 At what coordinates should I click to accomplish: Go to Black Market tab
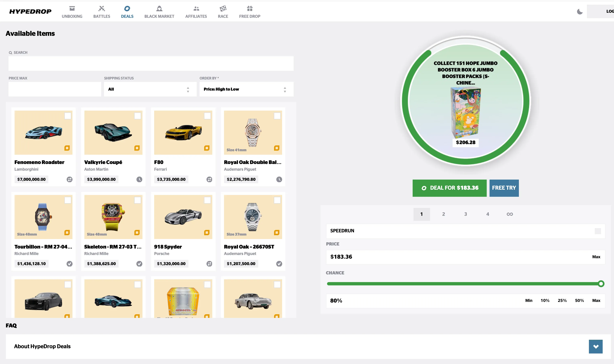[159, 12]
